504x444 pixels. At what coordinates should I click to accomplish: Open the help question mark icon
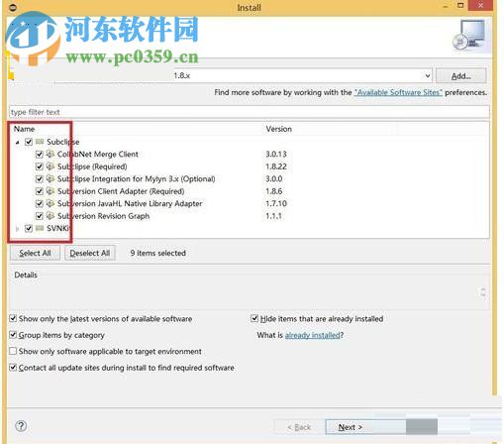pos(21,426)
